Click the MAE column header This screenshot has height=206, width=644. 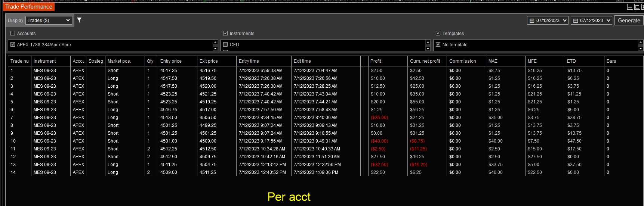[x=506, y=61]
